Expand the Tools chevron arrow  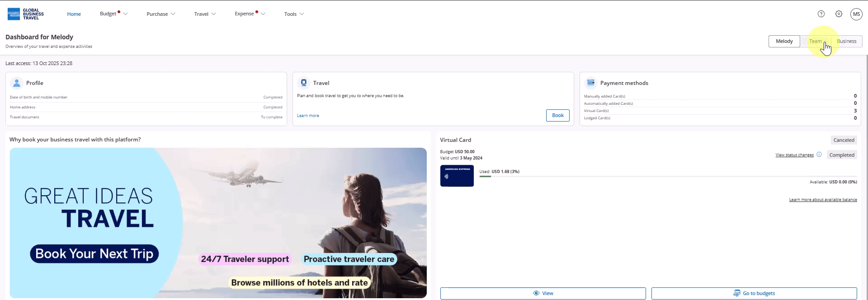[302, 14]
